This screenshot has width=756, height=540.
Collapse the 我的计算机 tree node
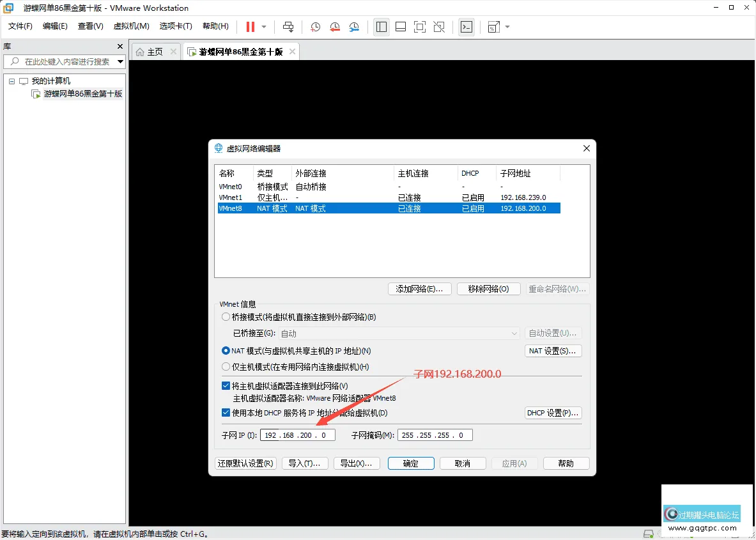pyautogui.click(x=11, y=80)
